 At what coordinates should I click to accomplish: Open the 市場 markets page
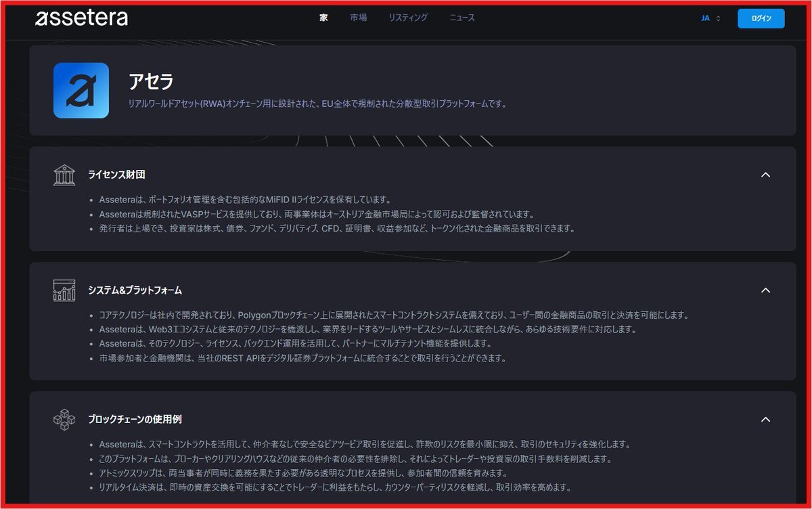click(x=359, y=18)
